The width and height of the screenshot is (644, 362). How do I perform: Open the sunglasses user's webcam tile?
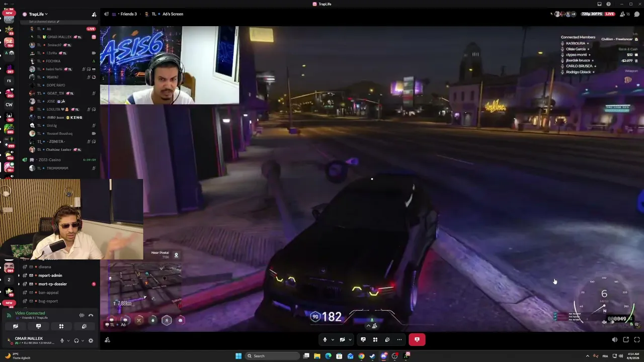tap(71, 219)
